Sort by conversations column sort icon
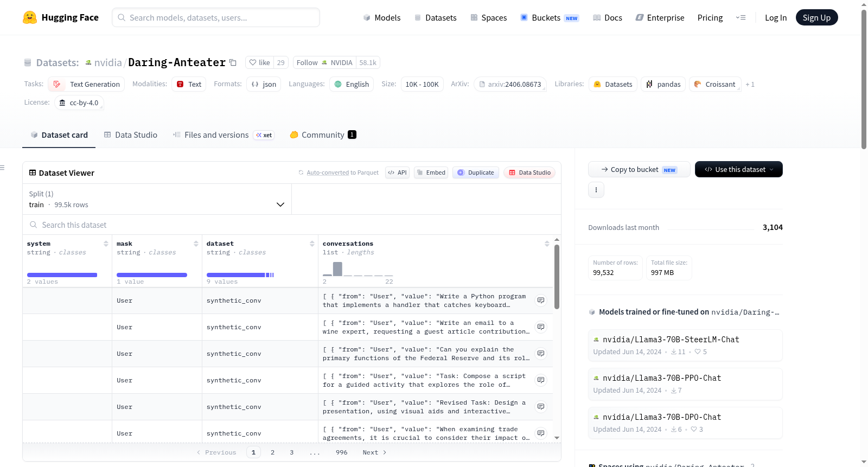The image size is (868, 467). 547,244
